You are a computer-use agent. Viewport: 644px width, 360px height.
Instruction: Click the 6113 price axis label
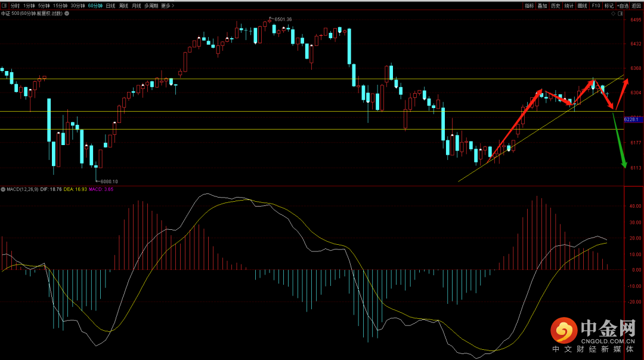click(636, 168)
